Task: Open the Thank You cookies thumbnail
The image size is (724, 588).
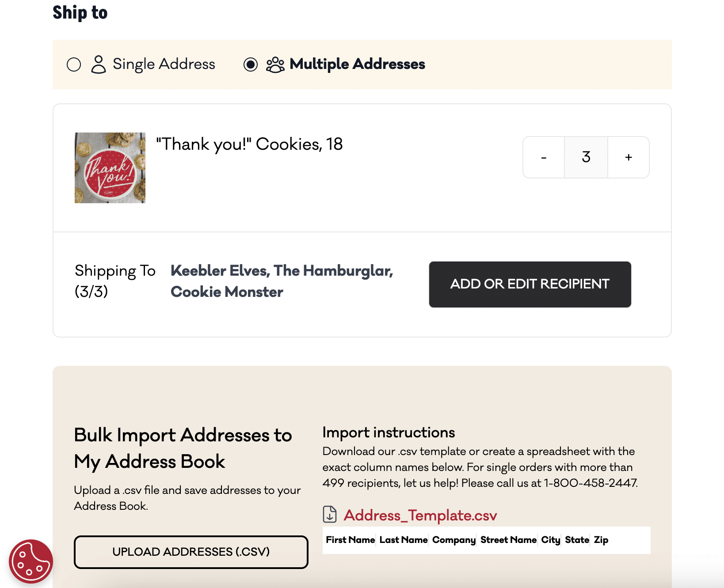Action: click(110, 168)
